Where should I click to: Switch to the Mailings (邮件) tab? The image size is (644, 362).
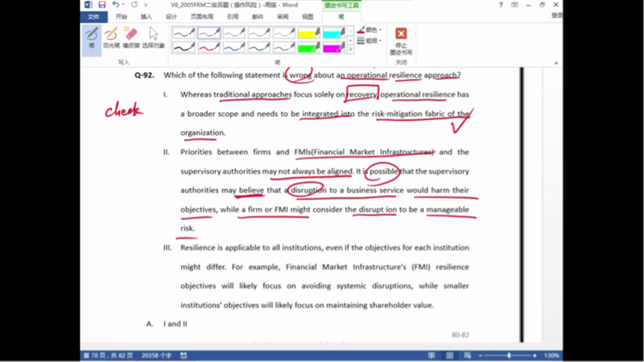pyautogui.click(x=258, y=17)
